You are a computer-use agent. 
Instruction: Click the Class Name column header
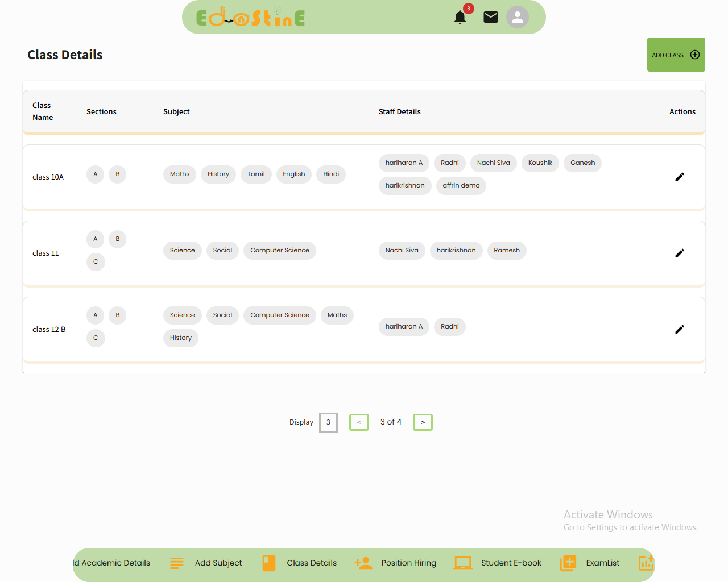(43, 111)
